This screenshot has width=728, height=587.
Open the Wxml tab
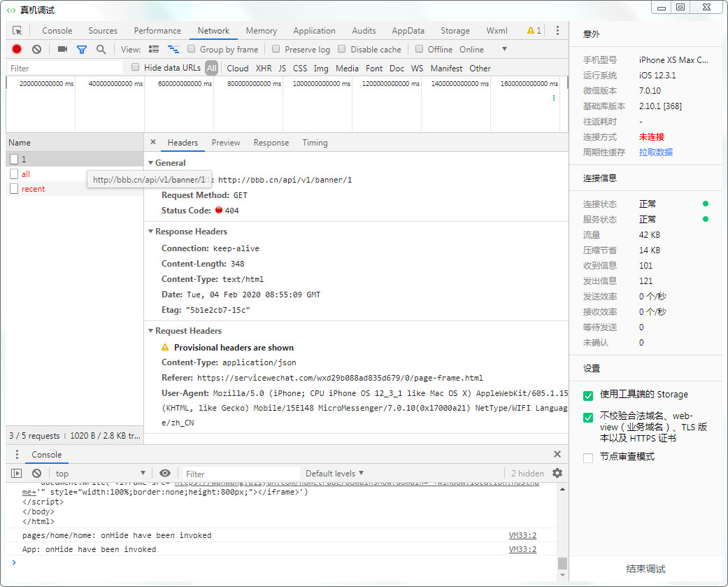click(497, 31)
